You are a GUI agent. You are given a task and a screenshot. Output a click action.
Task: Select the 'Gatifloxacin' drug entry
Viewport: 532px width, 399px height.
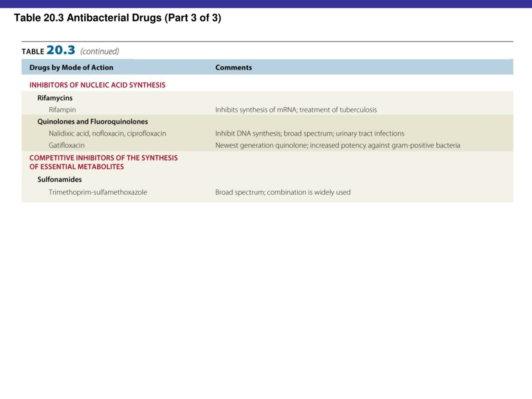pyautogui.click(x=67, y=145)
